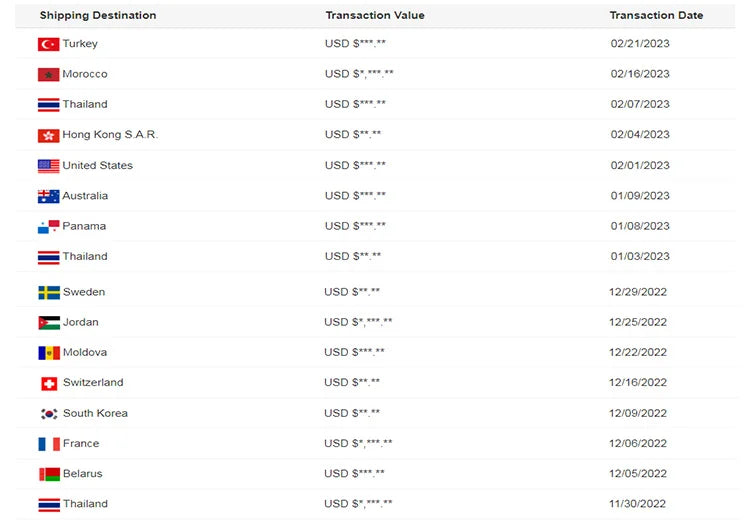Click the masked value dated 12/25/2022

pyautogui.click(x=358, y=322)
